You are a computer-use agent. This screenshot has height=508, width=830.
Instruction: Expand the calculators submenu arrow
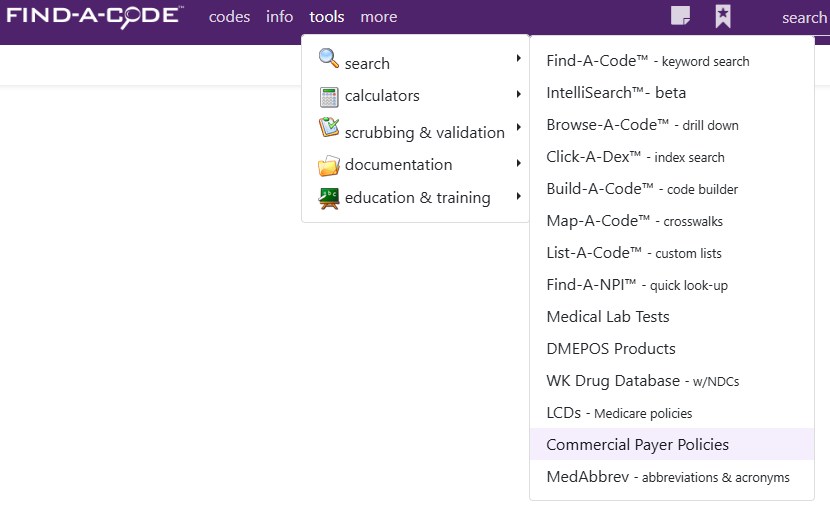pos(519,94)
